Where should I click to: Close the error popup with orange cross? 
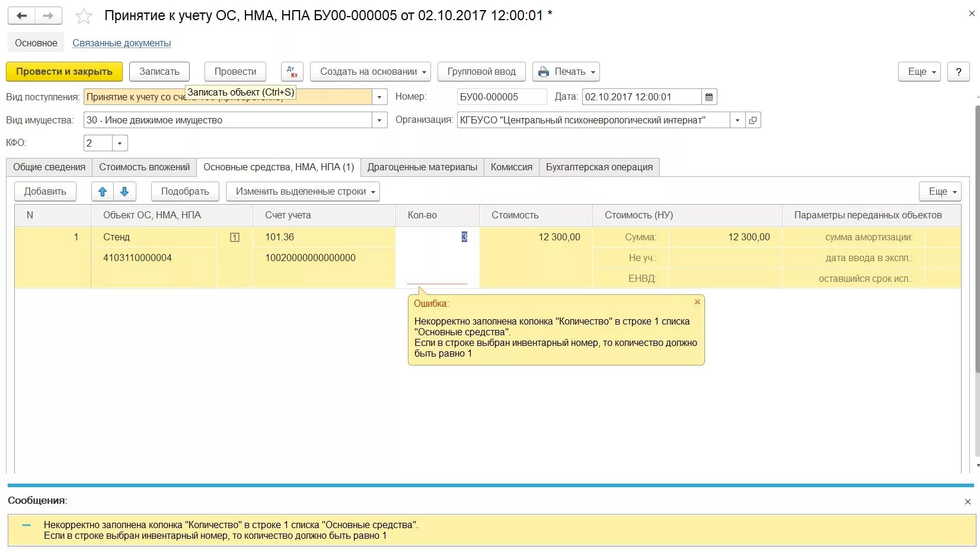tap(697, 302)
